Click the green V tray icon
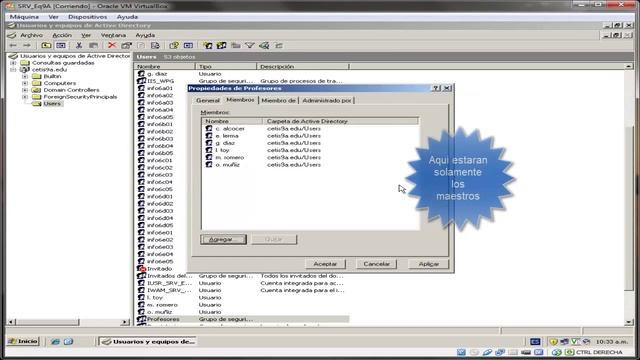The width and height of the screenshot is (640, 360). tap(575, 341)
